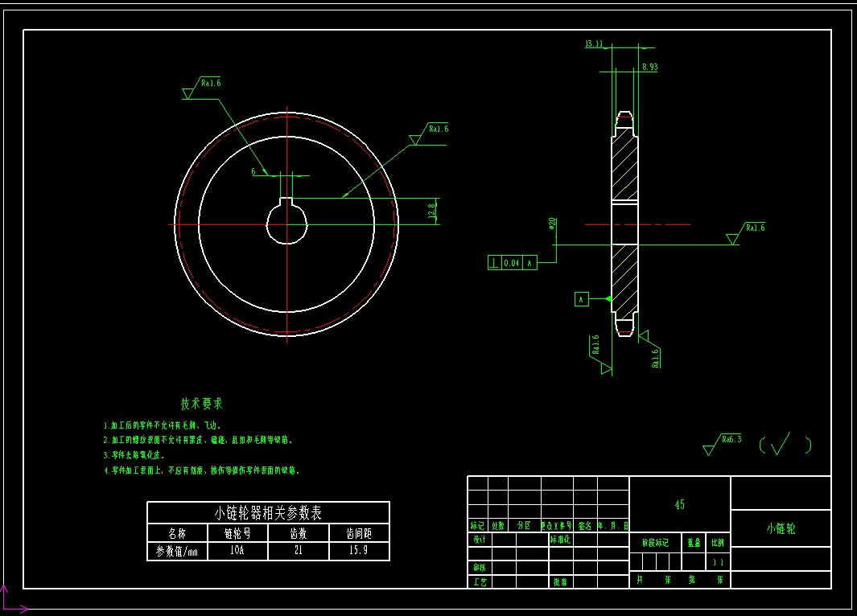Select the "重量" title block cell
This screenshot has height=616, width=857.
click(x=694, y=543)
